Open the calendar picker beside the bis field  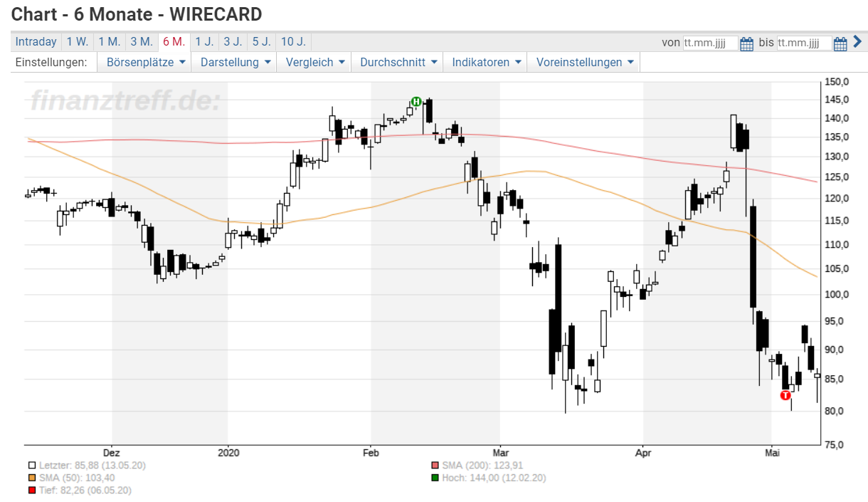point(840,43)
